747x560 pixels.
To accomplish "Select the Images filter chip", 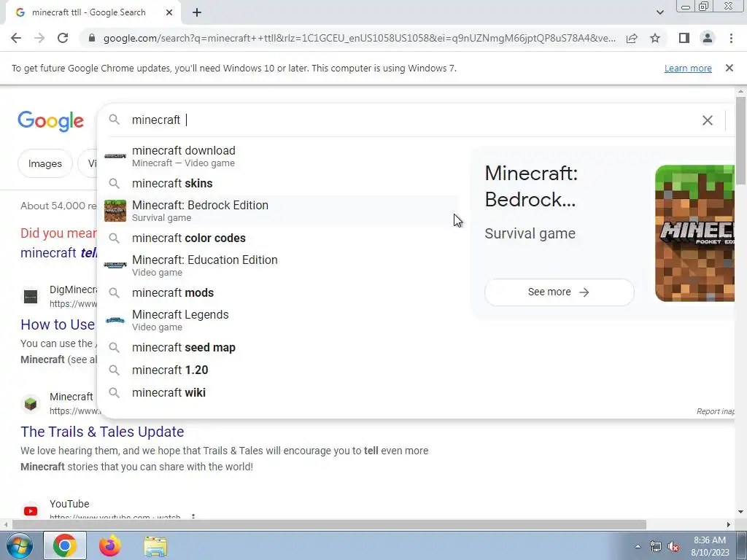I will 44,164.
